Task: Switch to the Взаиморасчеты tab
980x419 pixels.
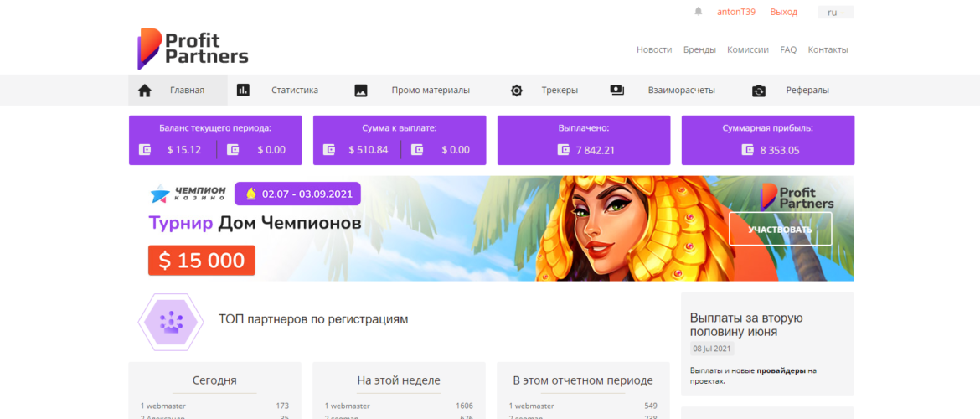Action: tap(681, 90)
